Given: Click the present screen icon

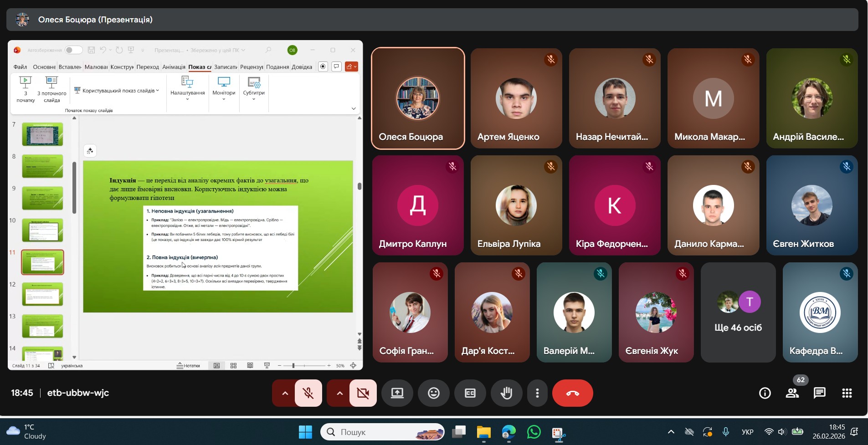Looking at the screenshot, I should [397, 393].
